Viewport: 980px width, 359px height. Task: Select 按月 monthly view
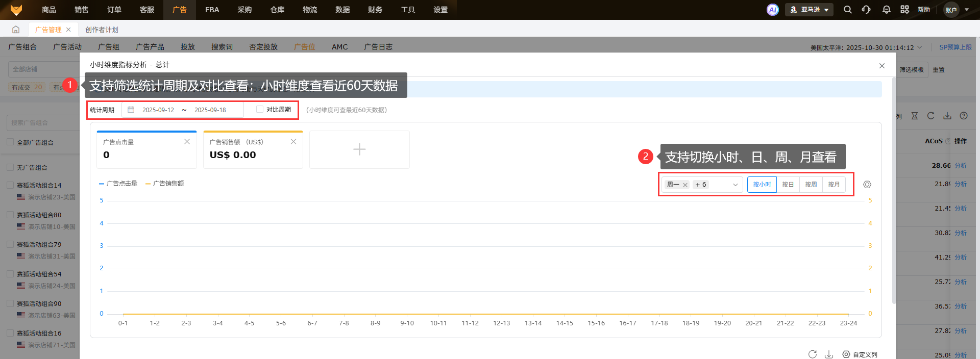[834, 185]
